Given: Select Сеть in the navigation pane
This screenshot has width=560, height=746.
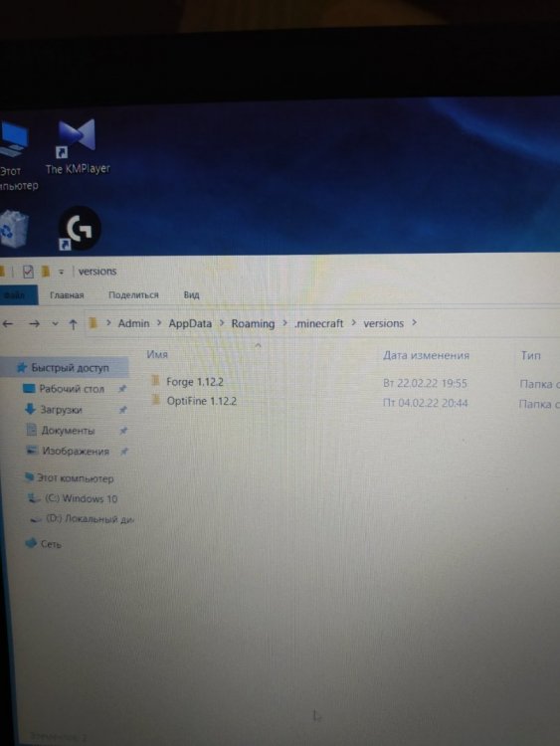Looking at the screenshot, I should (x=51, y=544).
